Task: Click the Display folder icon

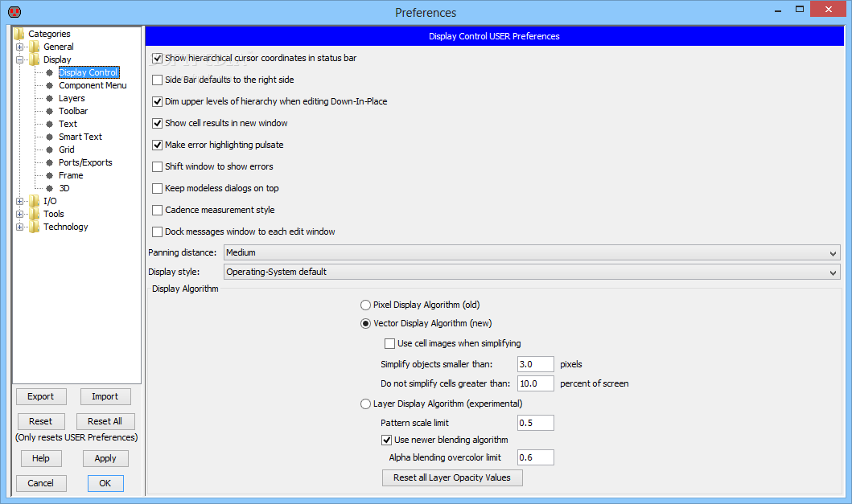Action: point(35,59)
